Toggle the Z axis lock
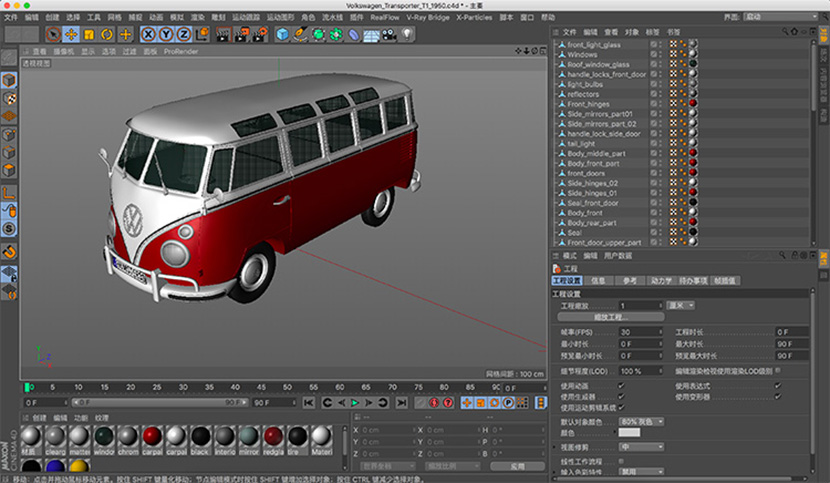Viewport: 830px width, 483px height. [184, 35]
